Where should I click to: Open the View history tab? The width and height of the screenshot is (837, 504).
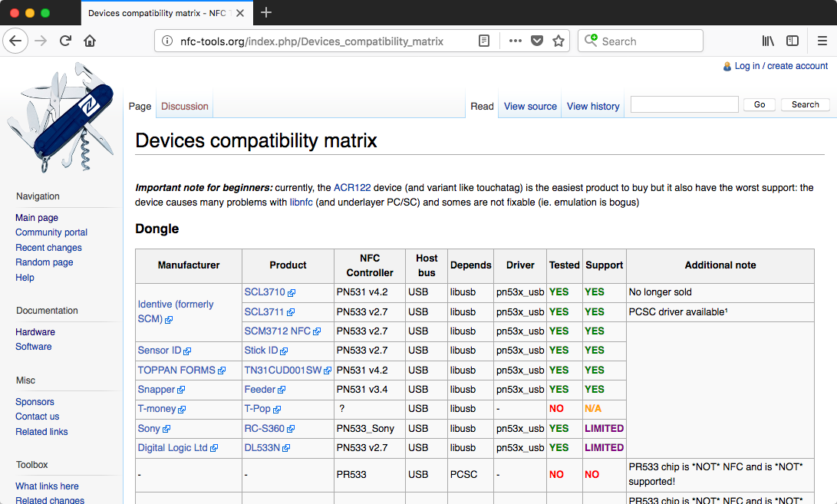[593, 107]
